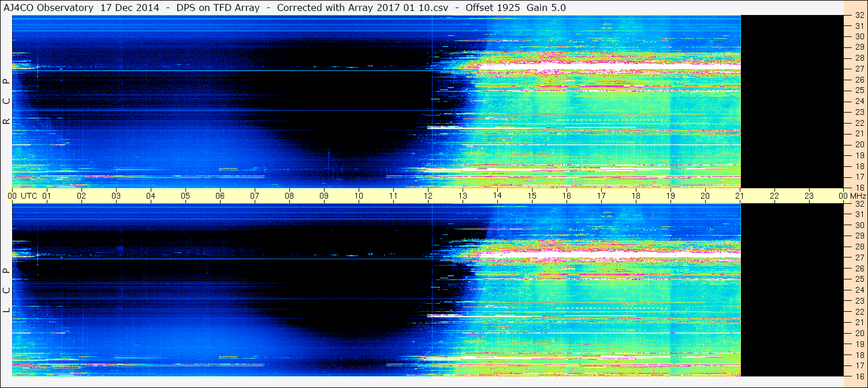The height and width of the screenshot is (388, 868).
Task: Select the 16 MHz label on LCP scale
Action: [859, 376]
